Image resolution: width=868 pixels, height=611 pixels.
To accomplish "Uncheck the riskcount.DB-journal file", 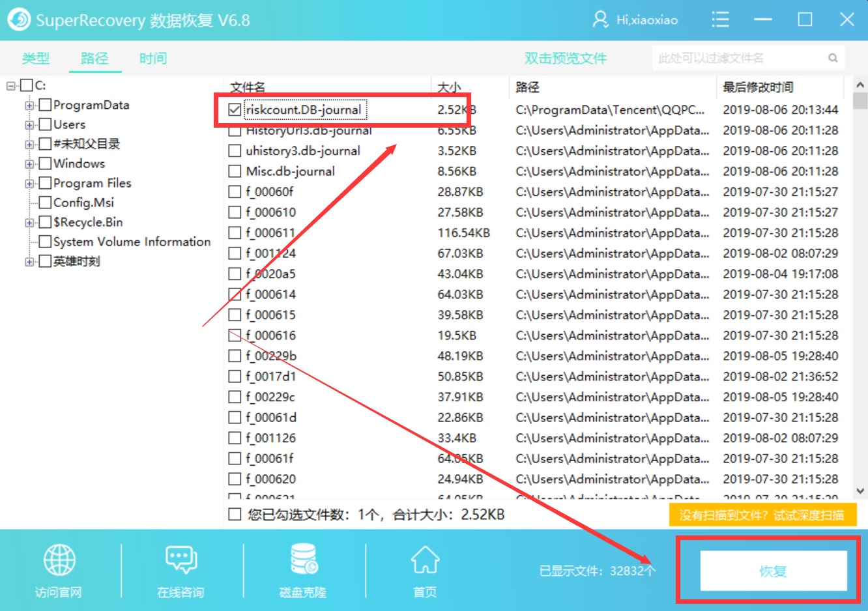I will [235, 109].
